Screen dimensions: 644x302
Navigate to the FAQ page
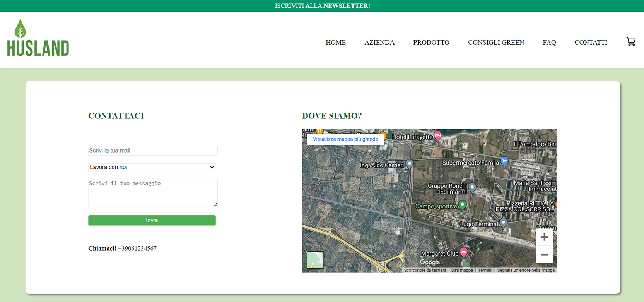pyautogui.click(x=549, y=42)
